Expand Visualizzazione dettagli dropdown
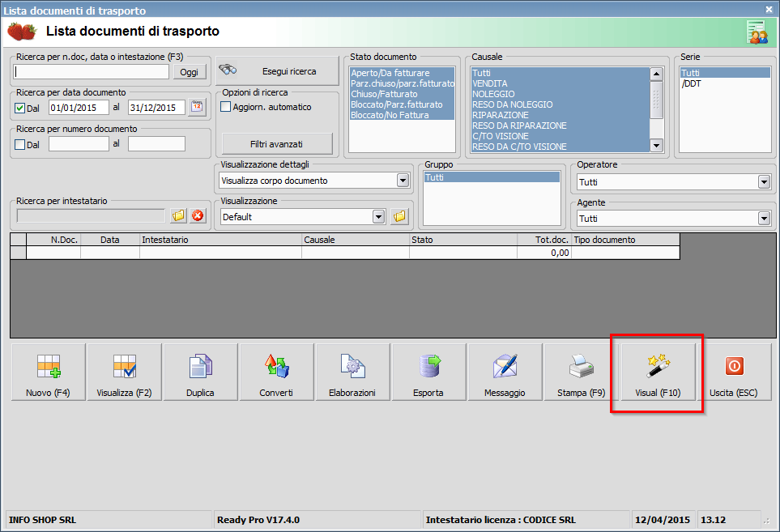Screen dimensions: 780x532 (x=403, y=181)
